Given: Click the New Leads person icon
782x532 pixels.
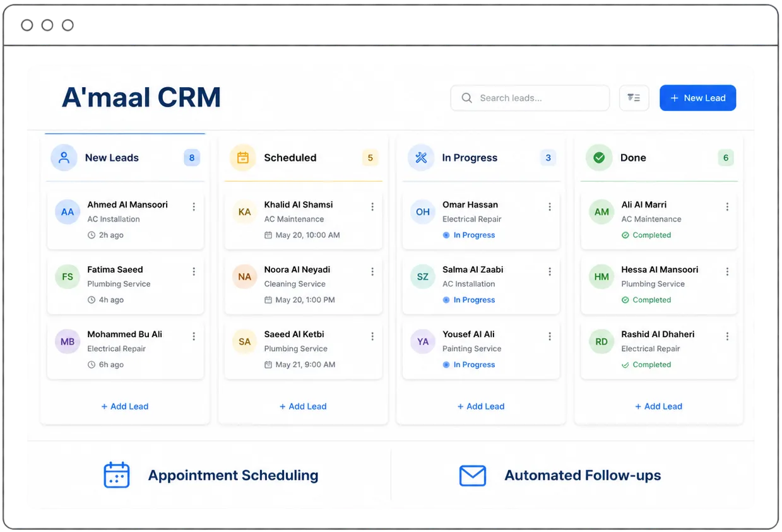Looking at the screenshot, I should [64, 158].
